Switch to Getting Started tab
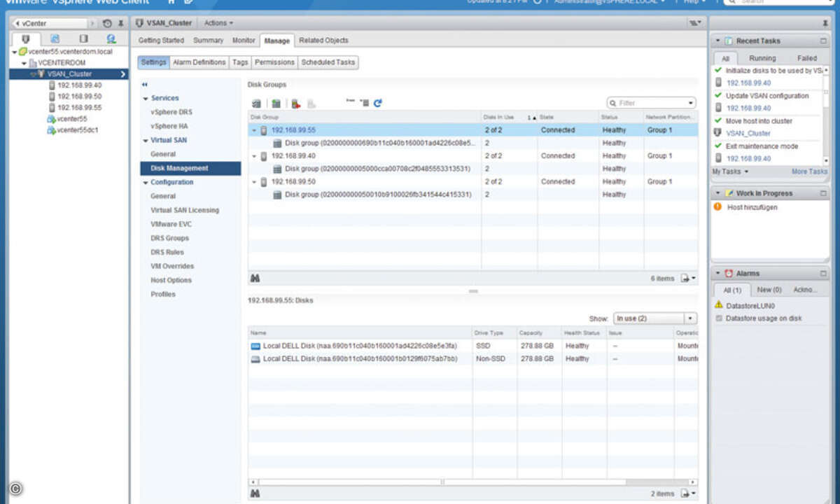This screenshot has width=840, height=504. point(161,41)
